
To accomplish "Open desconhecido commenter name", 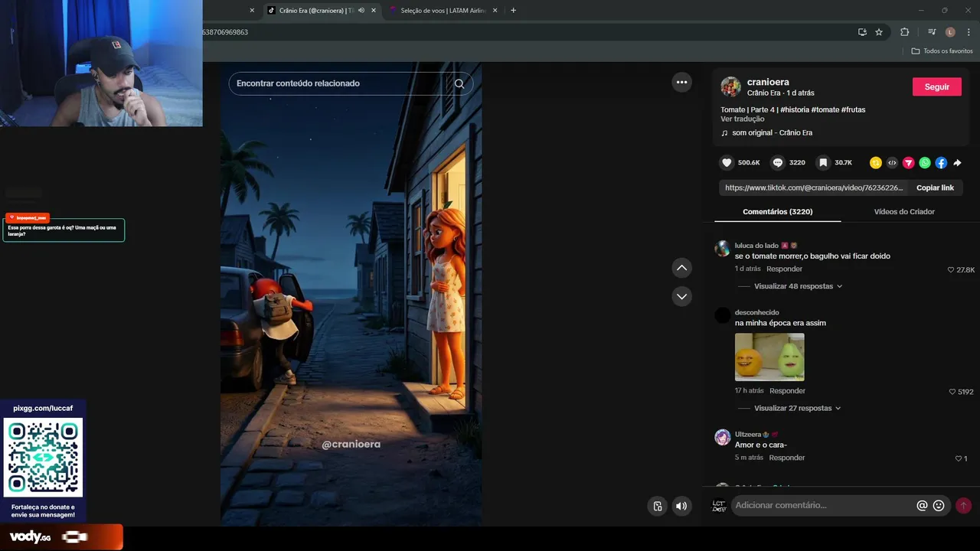I will tap(756, 313).
